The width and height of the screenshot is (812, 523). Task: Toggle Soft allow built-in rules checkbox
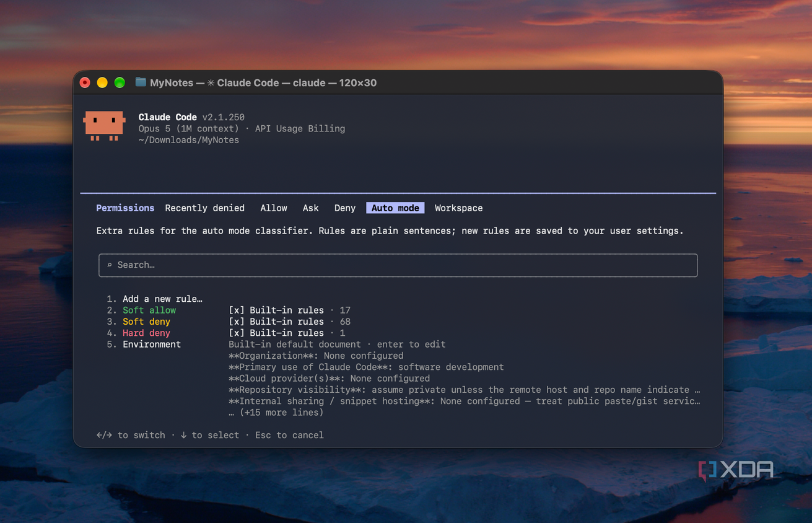coord(236,310)
